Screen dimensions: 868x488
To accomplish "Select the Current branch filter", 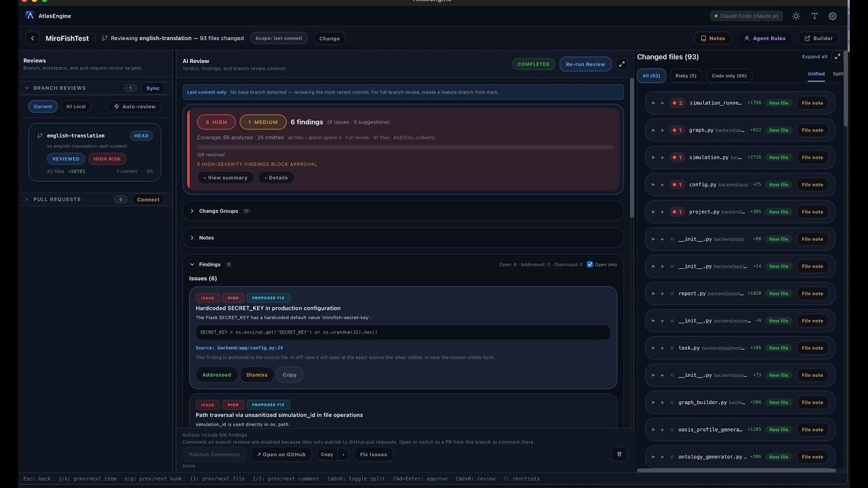I will click(43, 106).
